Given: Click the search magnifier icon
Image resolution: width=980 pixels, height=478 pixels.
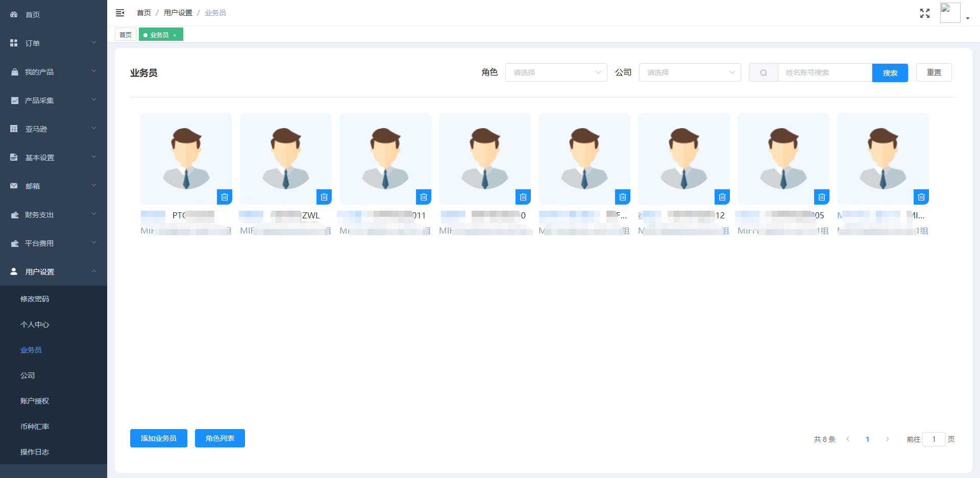Looking at the screenshot, I should point(763,73).
